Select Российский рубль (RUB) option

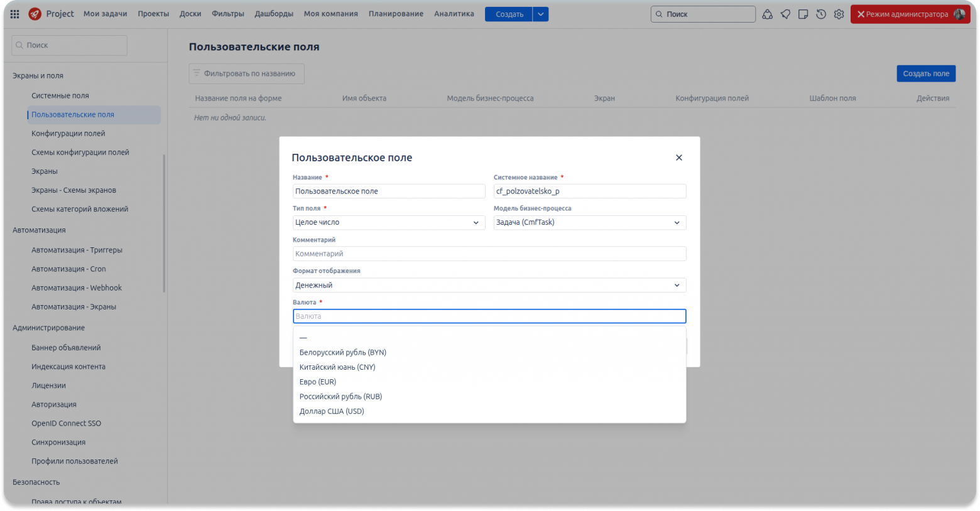tap(340, 397)
